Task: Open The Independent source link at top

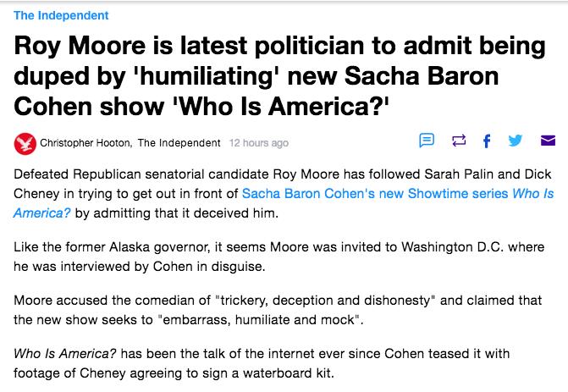Action: pos(61,15)
